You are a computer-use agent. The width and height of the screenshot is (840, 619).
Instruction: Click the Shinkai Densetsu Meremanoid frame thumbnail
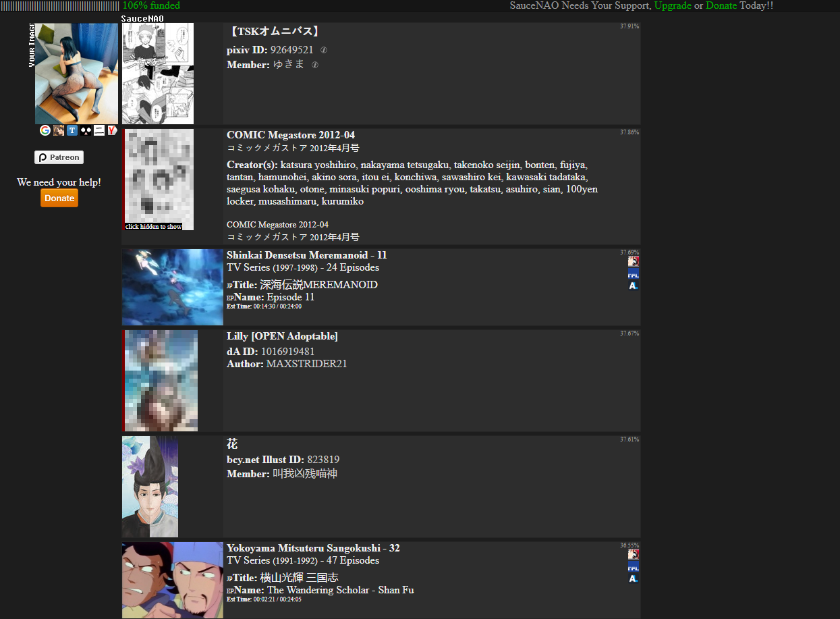click(x=173, y=288)
